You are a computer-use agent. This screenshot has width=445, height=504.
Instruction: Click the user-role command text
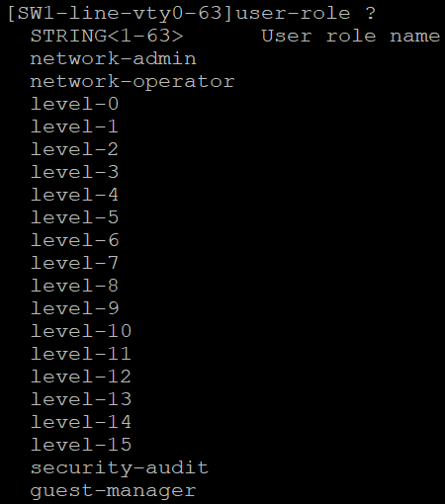coord(293,14)
